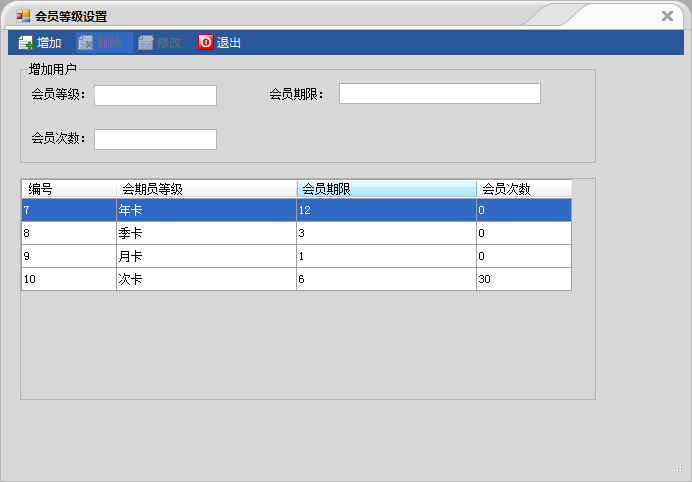Viewport: 692px width, 482px height.
Task: Click the red 退出 (Exit) icon
Action: tap(205, 43)
